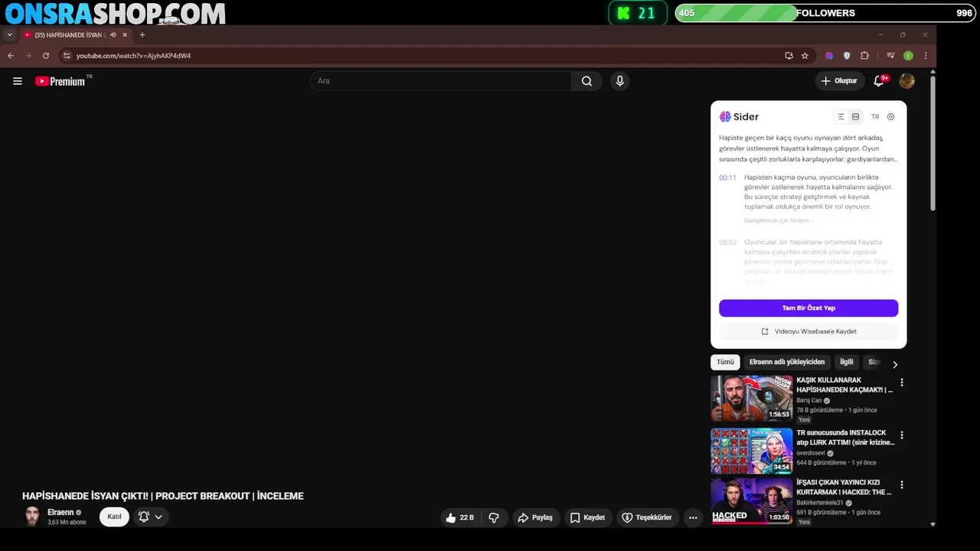Image resolution: width=980 pixels, height=551 pixels.
Task: Click the Oluştur create button
Action: point(840,80)
